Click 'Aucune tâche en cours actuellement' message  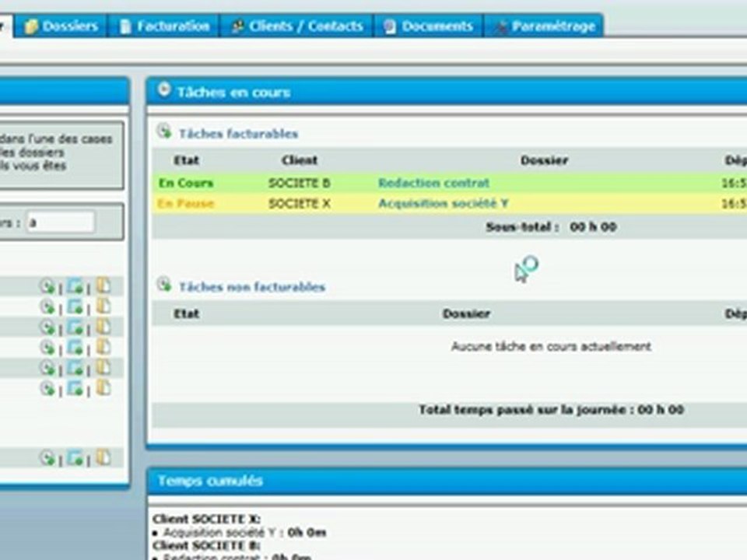pyautogui.click(x=551, y=346)
